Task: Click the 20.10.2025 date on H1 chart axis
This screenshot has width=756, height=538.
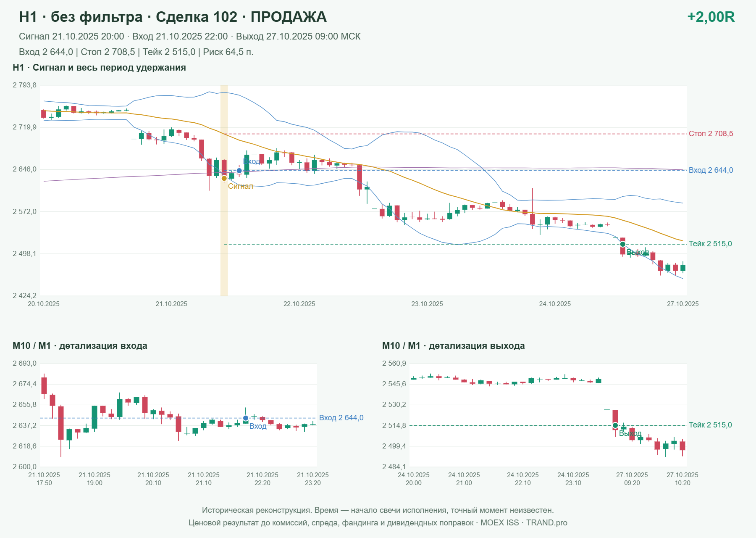Action: (44, 304)
